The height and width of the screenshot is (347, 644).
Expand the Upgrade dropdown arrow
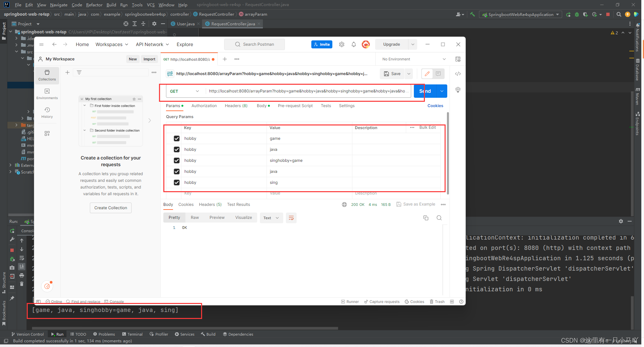413,44
